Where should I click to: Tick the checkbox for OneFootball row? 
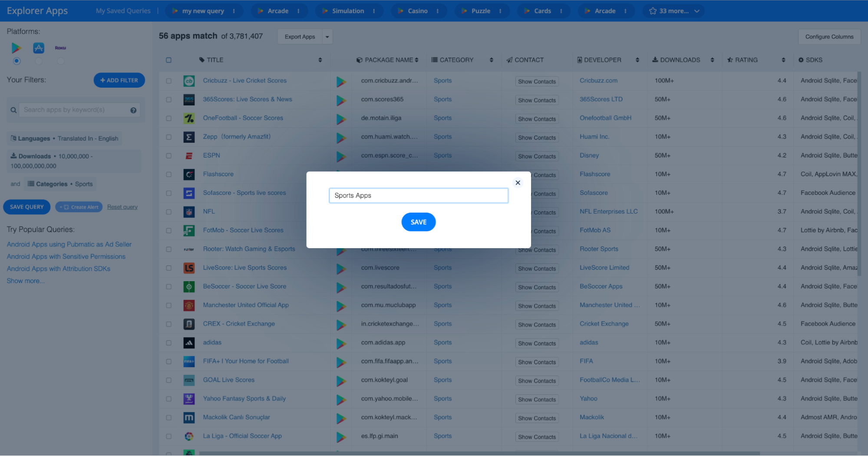168,118
